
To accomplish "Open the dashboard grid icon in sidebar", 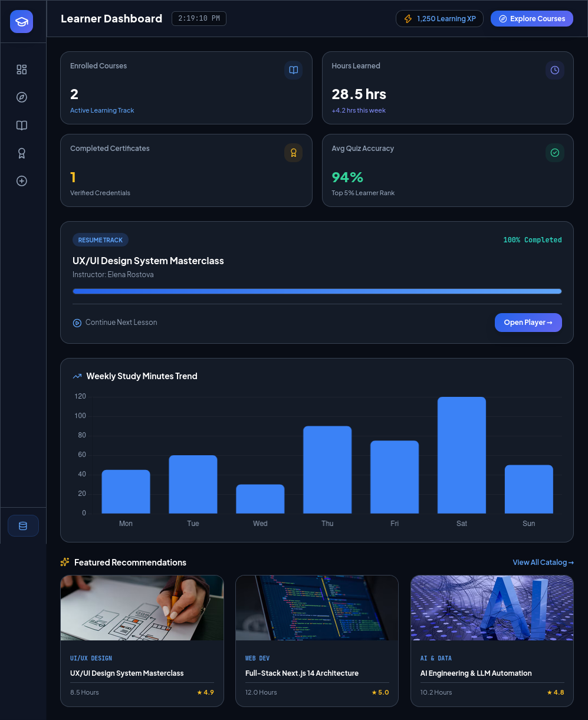I will tap(22, 70).
